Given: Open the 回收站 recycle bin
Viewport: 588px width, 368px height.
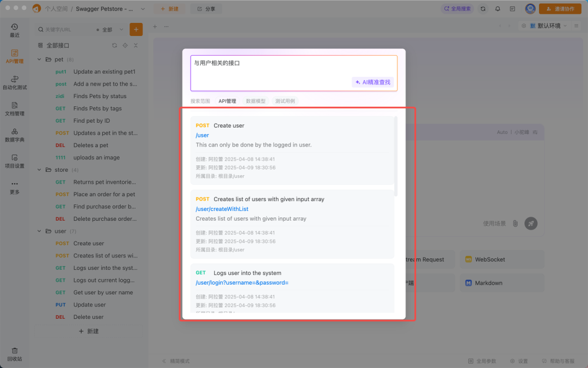Looking at the screenshot, I should point(14,354).
